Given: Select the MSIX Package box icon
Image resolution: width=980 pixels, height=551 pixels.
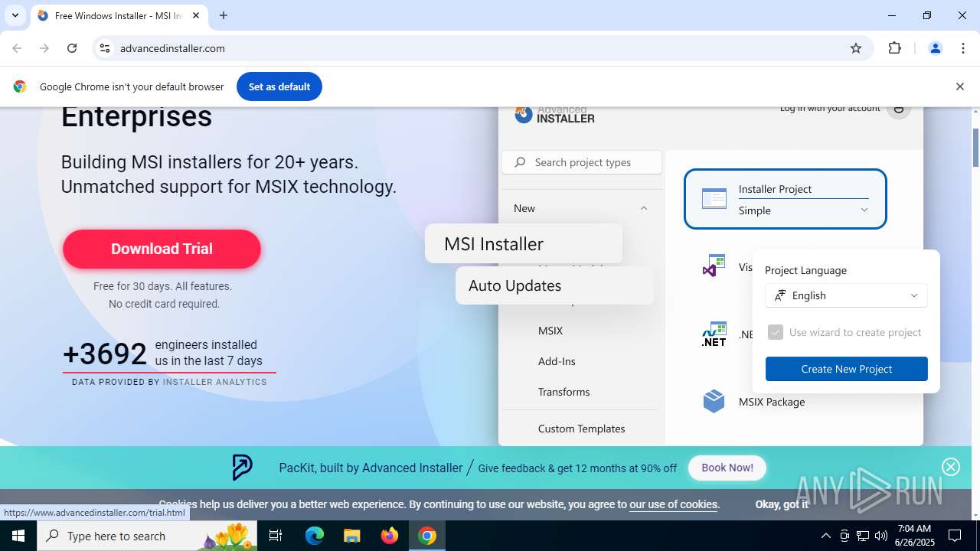Looking at the screenshot, I should pos(714,401).
